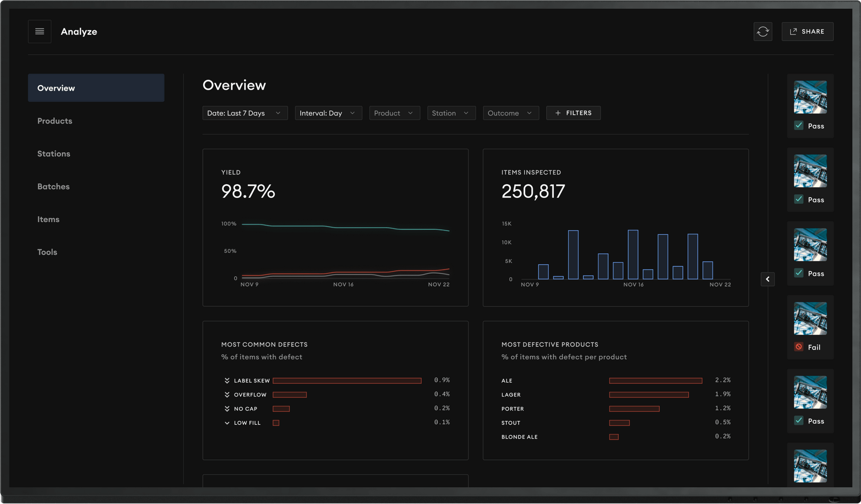
Task: Expand the Low Fill defect chevron
Action: pos(227,423)
